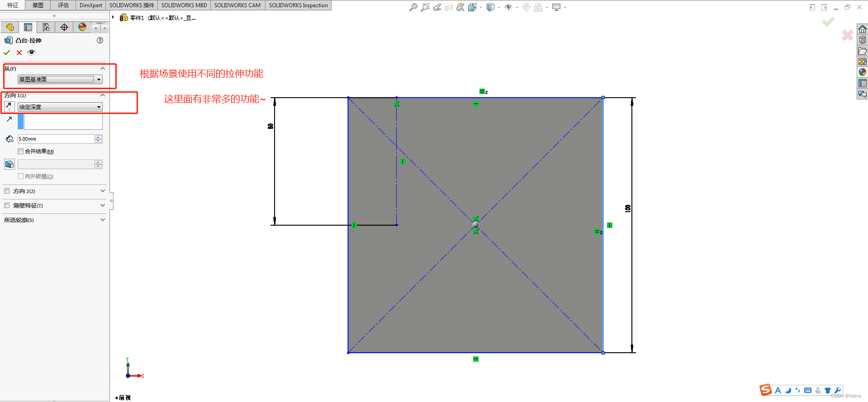Open the View Orientation dropdown arrow
Screen dimensions: 868x402
click(481, 7)
